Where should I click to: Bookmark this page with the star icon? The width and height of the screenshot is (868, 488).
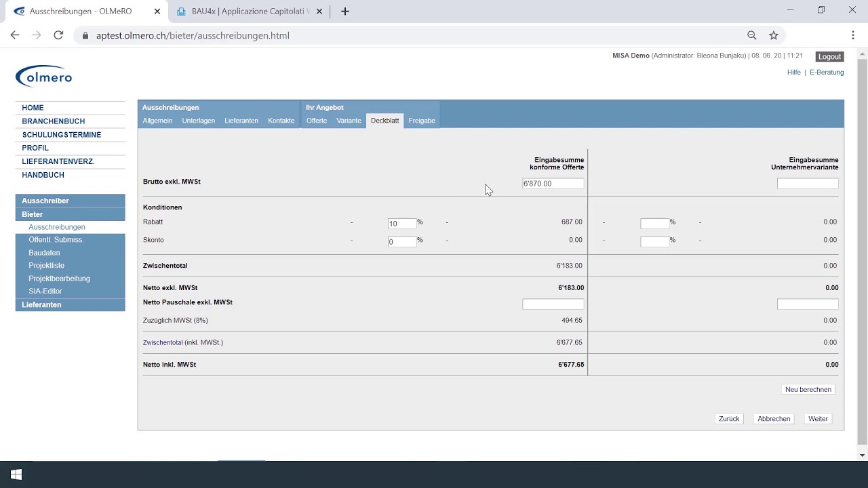tap(774, 35)
